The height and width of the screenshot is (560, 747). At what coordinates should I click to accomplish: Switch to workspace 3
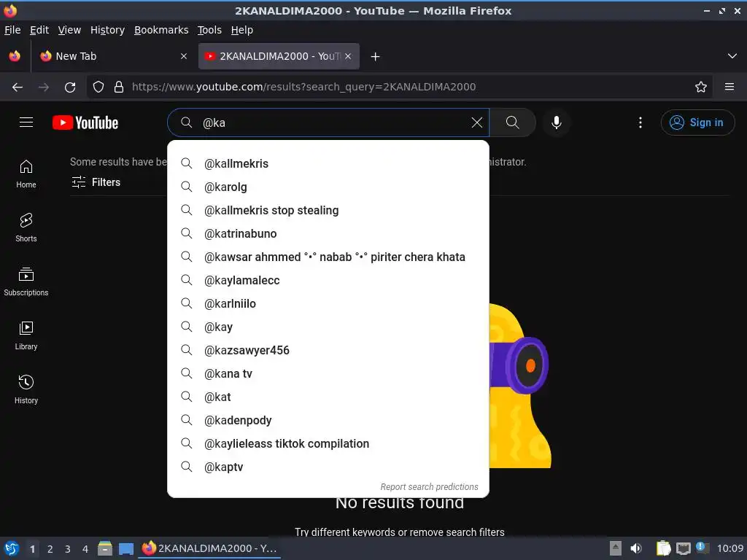pos(68,549)
